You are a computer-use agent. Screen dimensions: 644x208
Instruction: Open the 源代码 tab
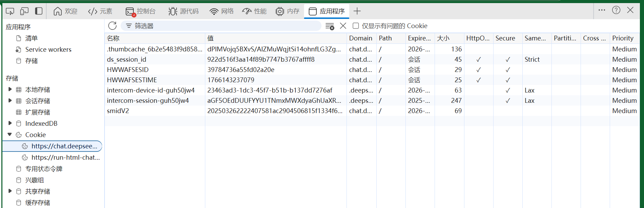[x=183, y=11]
